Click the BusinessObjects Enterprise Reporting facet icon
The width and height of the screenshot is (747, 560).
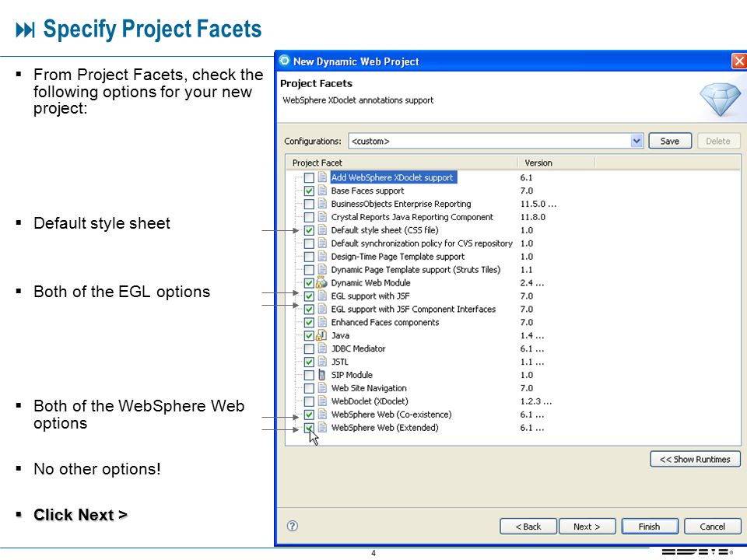(322, 204)
